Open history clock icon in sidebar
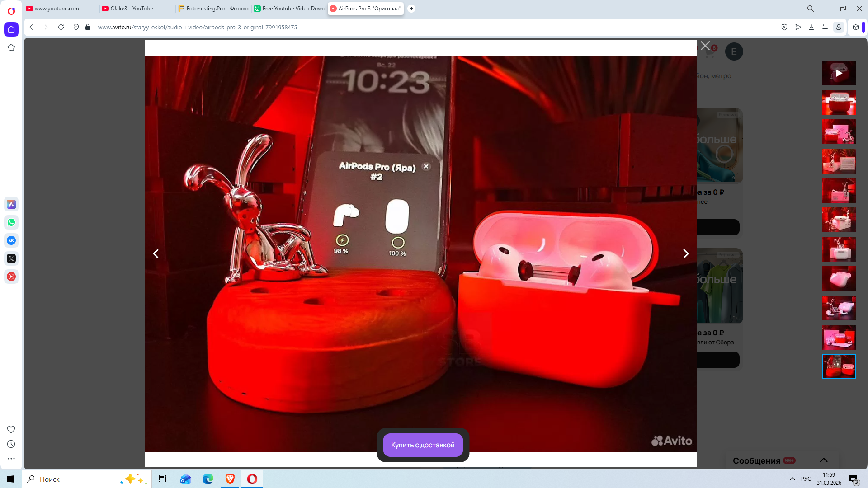This screenshot has width=868, height=488. (11, 444)
